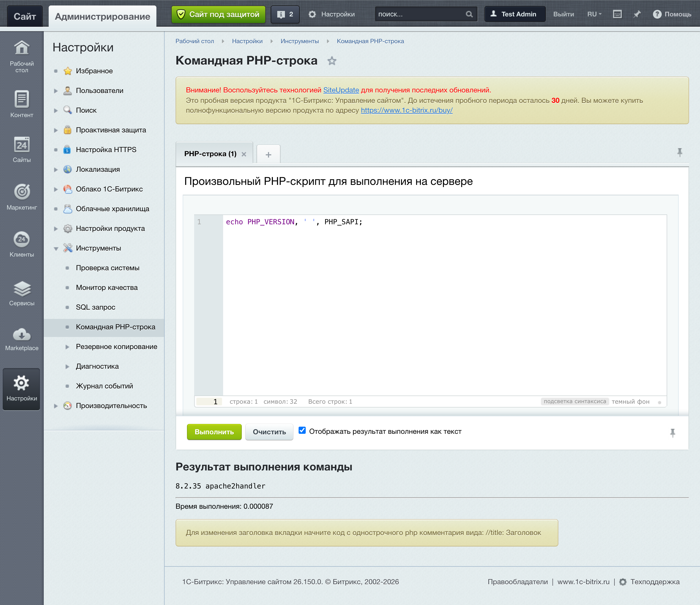Open Помощь help in the header

672,14
